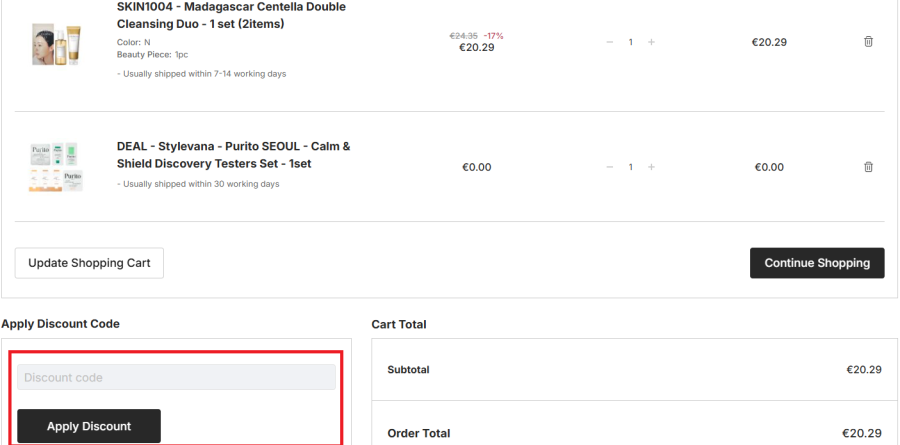The width and height of the screenshot is (900, 445).
Task: Select the SKIN1004 quantity number field
Action: (631, 42)
